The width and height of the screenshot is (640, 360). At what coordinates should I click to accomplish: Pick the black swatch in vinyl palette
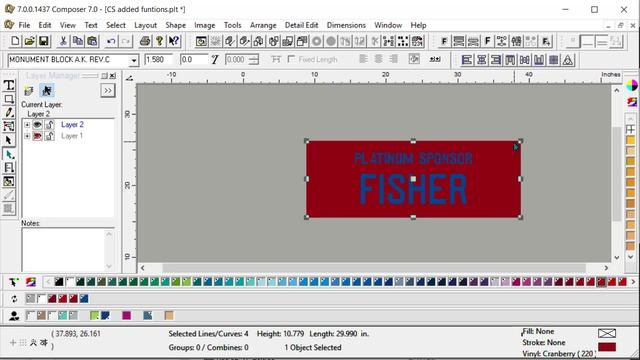[59, 282]
